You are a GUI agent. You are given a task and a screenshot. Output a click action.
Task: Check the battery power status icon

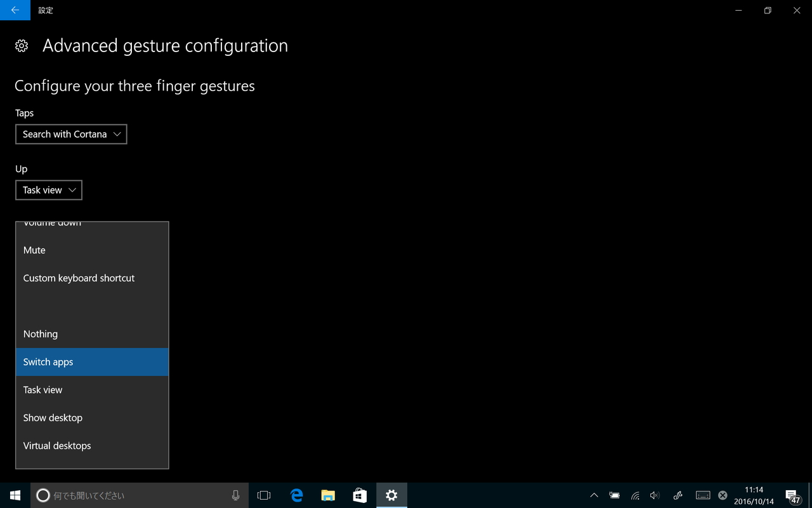click(614, 495)
